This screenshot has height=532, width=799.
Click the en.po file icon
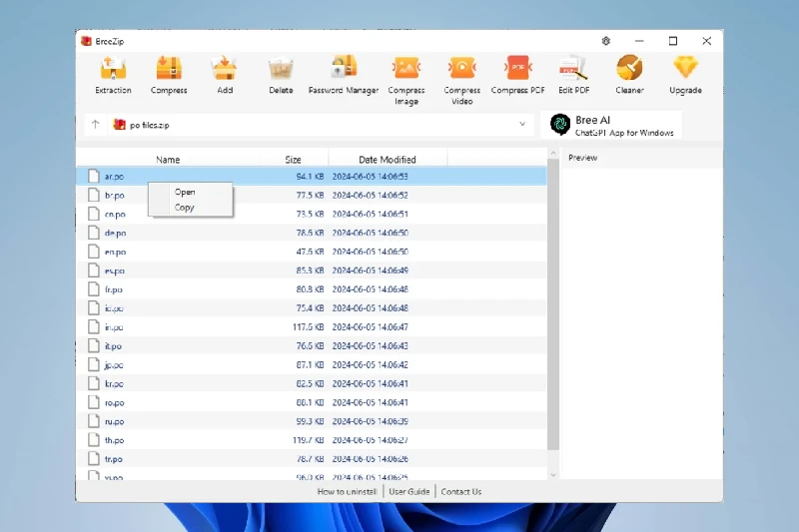tap(93, 252)
